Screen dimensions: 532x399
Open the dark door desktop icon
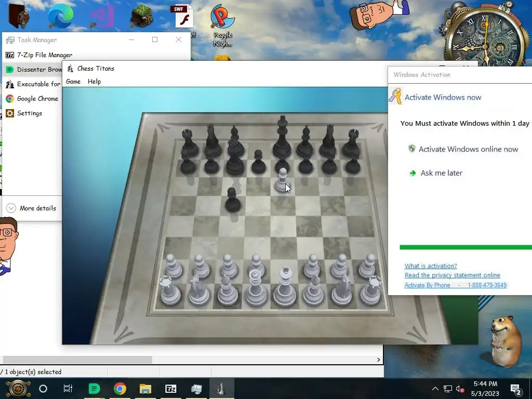(19, 16)
